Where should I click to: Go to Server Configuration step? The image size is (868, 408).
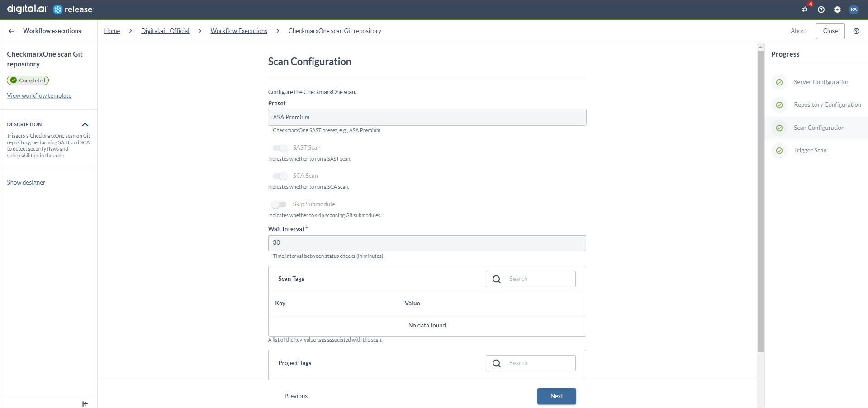(x=821, y=82)
